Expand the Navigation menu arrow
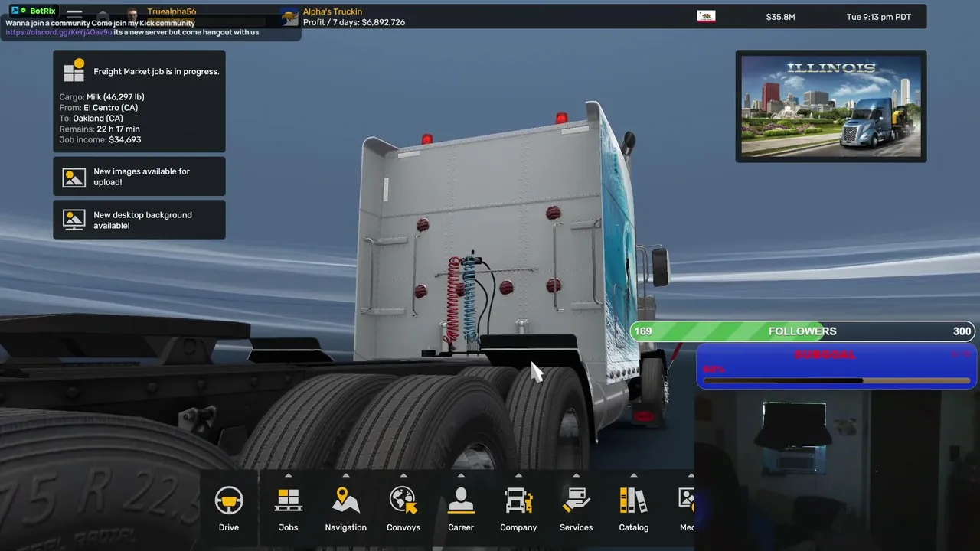 [x=345, y=475]
